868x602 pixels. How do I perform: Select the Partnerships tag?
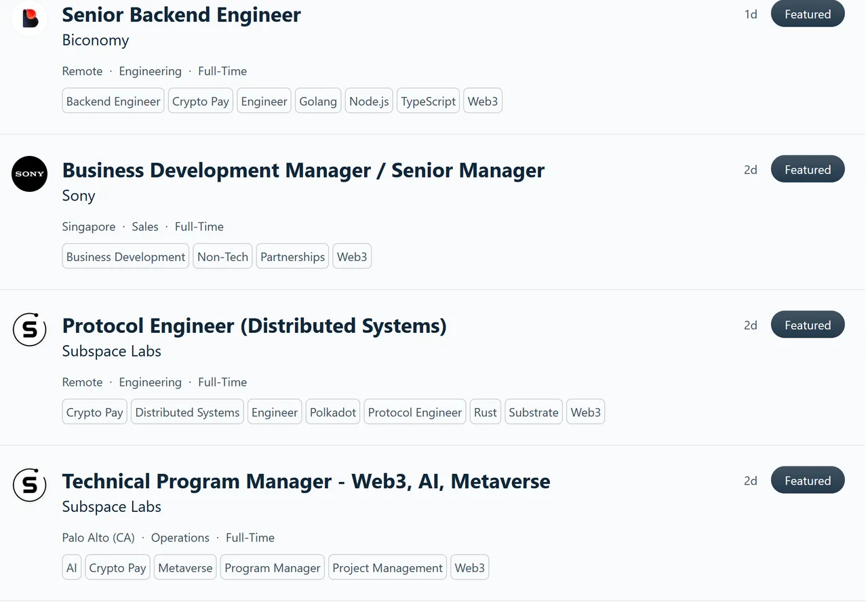pos(292,257)
